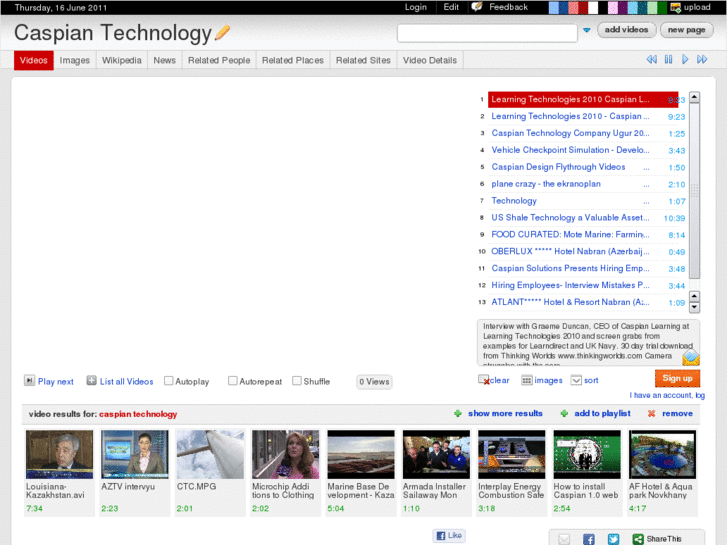The height and width of the screenshot is (545, 727).
Task: Click the playlist scrollbar up arrow at top
Action: click(694, 97)
